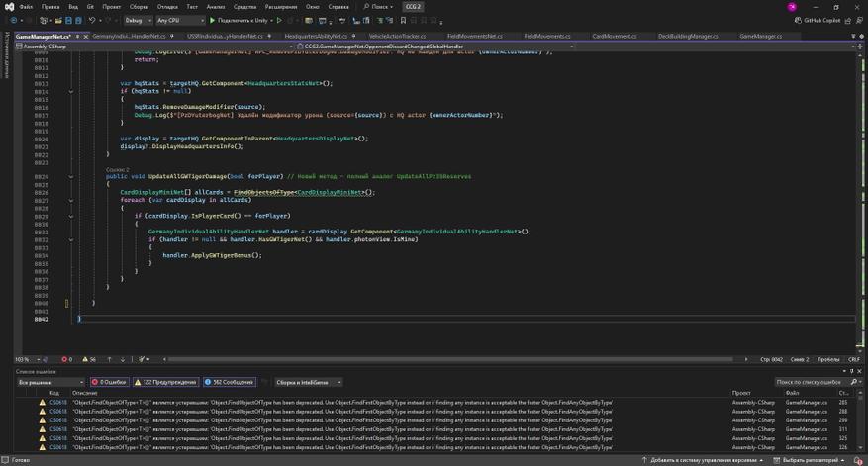Click the red error count icon below the editor
Image resolution: width=868 pixels, height=466 pixels.
[63, 359]
